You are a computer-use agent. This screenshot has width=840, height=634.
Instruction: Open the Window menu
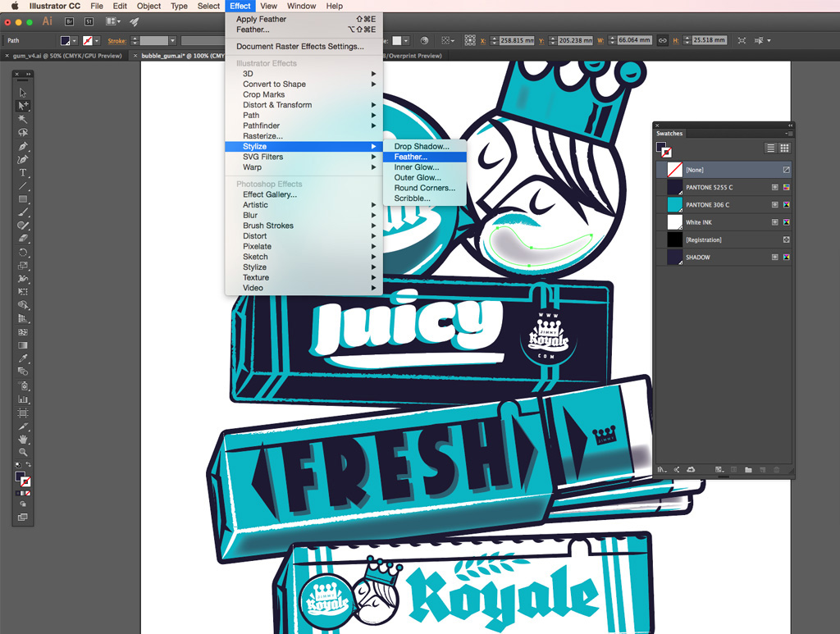301,6
